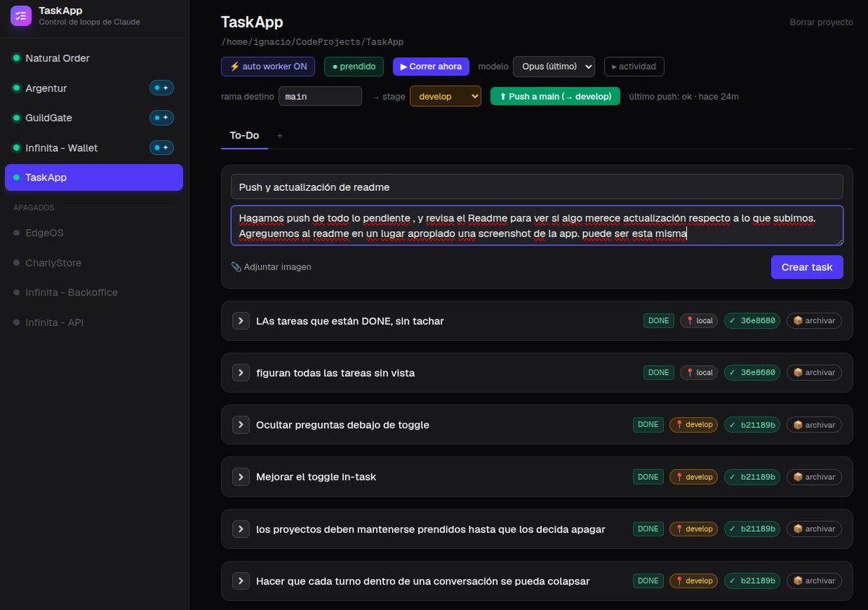Switch to the To-Do tab
Screen dimensions: 868x610
(x=244, y=135)
